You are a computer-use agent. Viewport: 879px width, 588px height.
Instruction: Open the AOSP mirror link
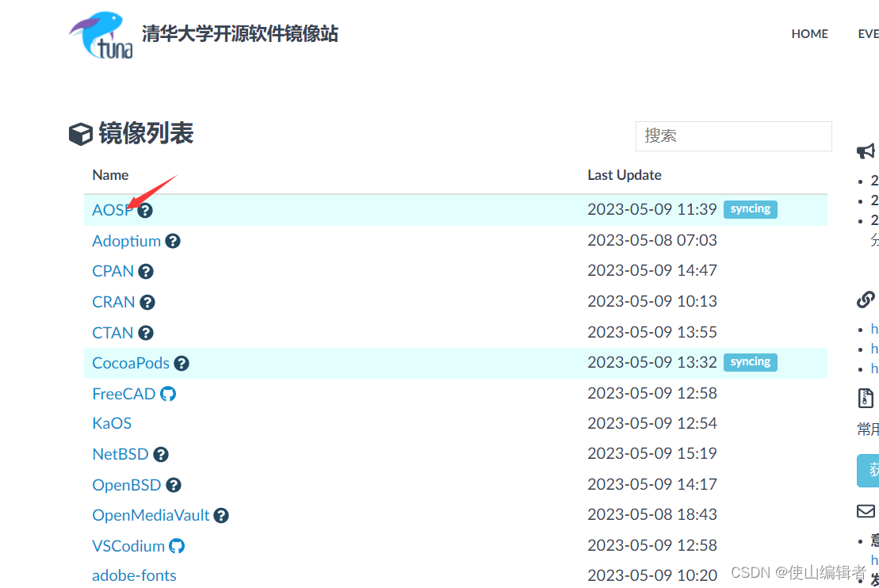click(113, 210)
